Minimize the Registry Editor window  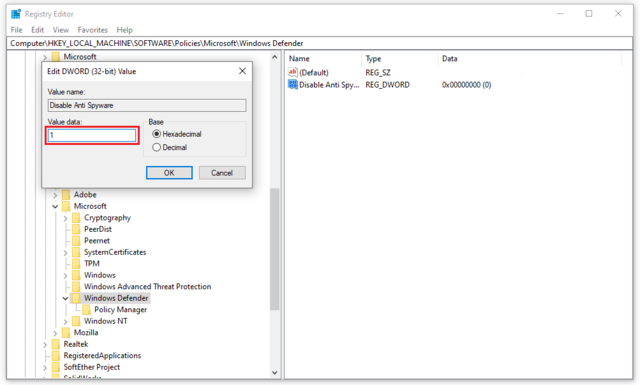point(560,14)
